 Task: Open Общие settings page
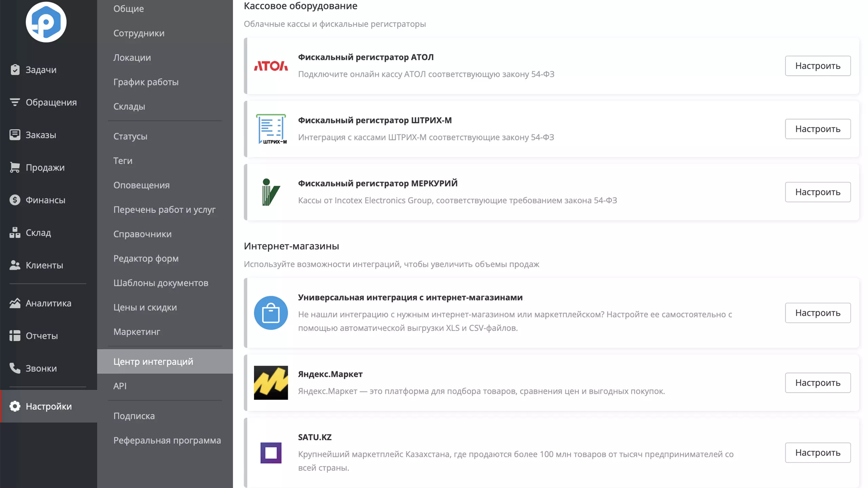pos(165,9)
